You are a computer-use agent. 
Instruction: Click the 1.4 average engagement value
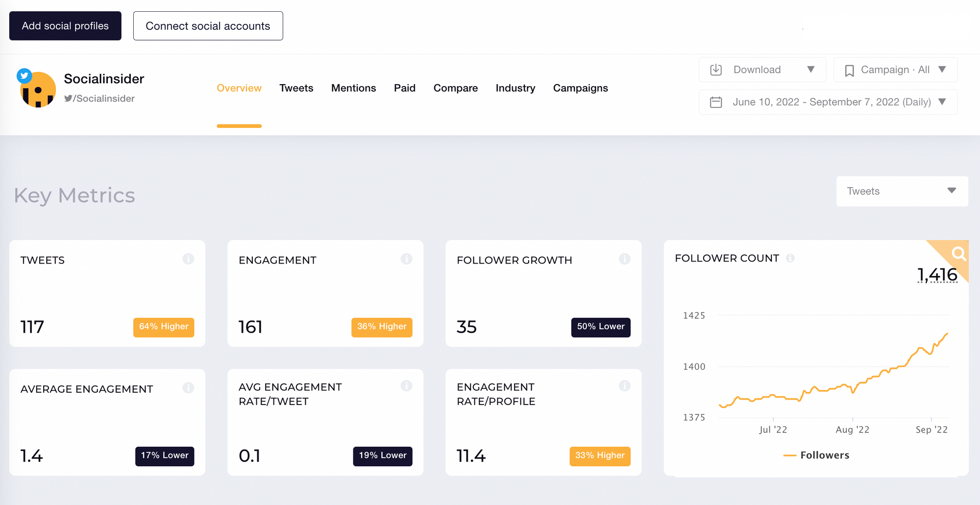31,456
